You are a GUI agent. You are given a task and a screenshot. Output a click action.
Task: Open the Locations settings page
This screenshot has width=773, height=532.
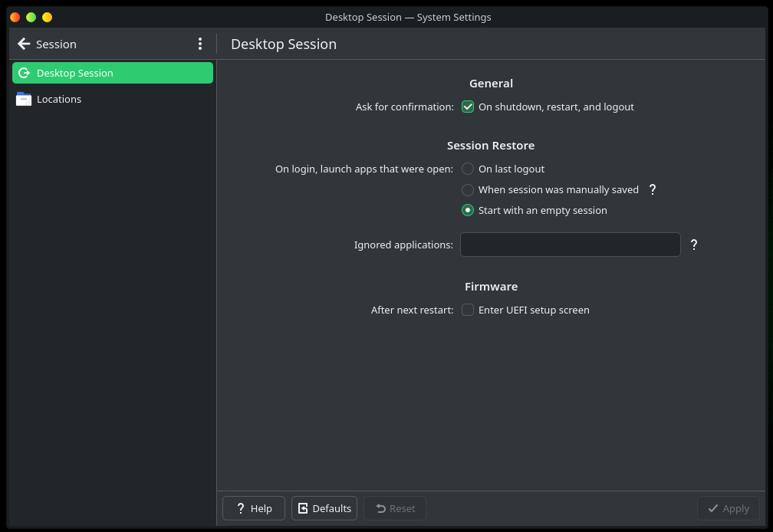59,99
